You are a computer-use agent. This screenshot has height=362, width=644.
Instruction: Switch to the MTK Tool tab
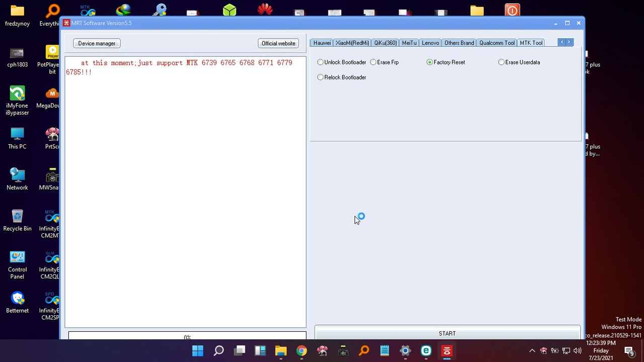coord(531,43)
